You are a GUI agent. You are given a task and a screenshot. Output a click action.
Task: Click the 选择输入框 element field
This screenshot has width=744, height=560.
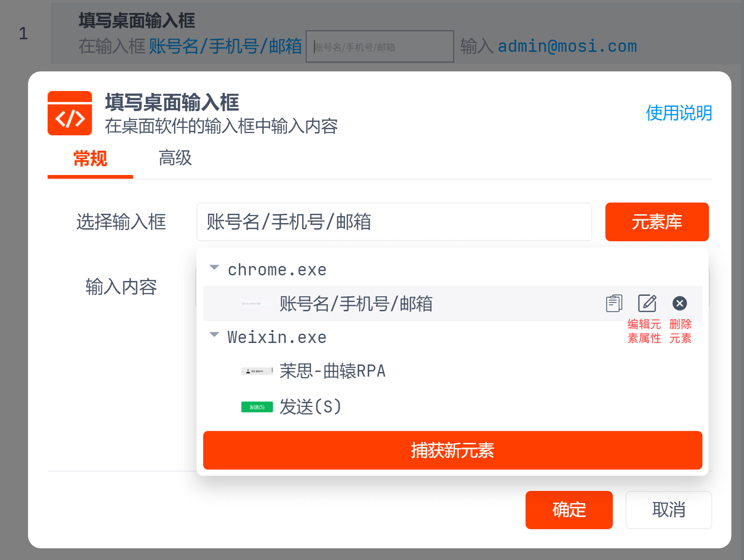click(394, 222)
